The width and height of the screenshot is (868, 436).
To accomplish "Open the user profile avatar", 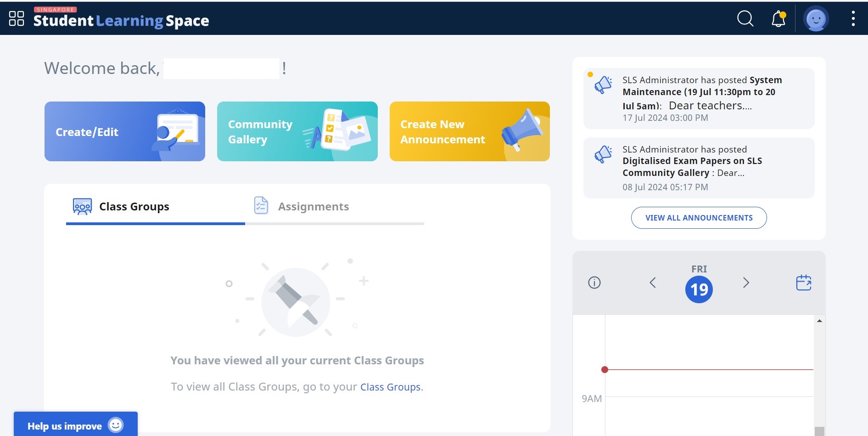I will (816, 19).
